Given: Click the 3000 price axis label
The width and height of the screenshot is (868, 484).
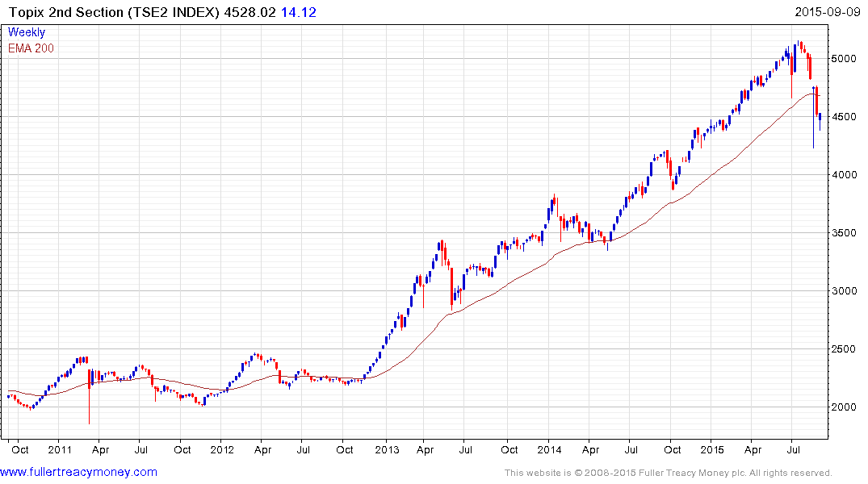Looking at the screenshot, I should coord(845,291).
